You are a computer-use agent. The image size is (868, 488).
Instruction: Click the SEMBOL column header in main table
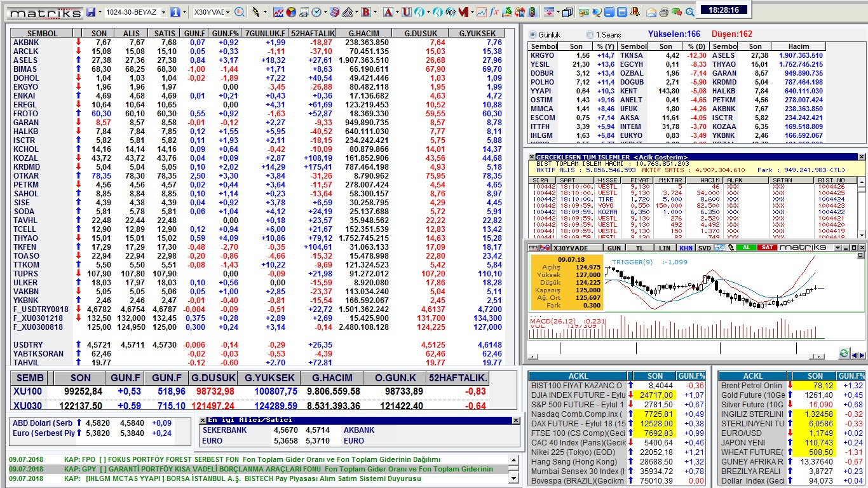pos(43,33)
